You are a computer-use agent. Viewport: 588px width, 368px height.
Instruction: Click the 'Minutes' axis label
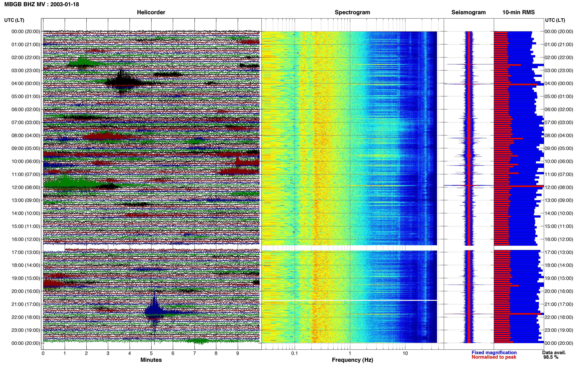coord(151,360)
